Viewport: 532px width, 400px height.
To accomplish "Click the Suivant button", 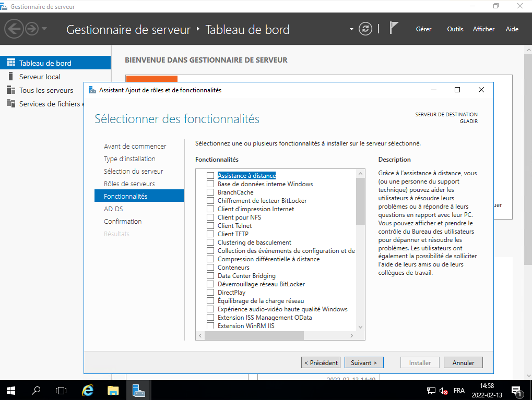I will tap(364, 363).
